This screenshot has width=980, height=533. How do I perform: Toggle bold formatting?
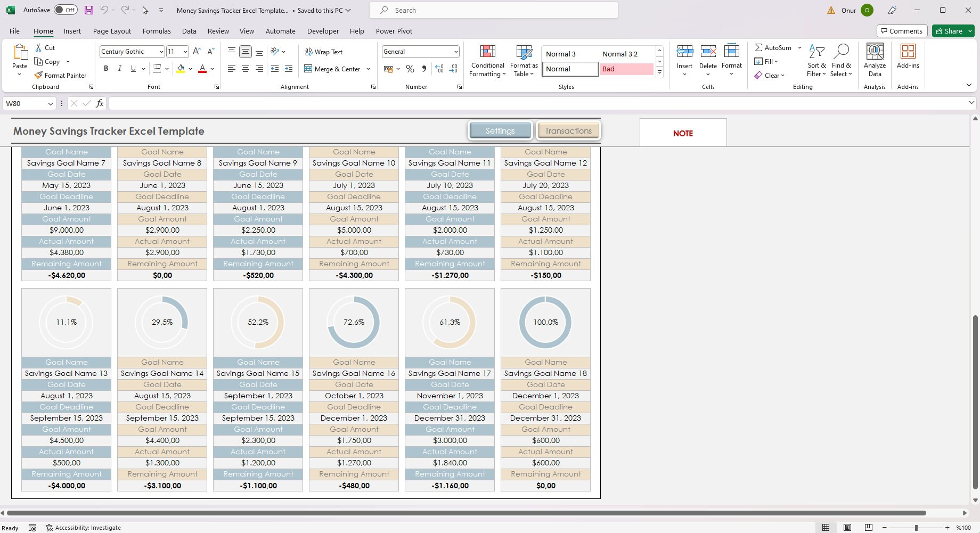pyautogui.click(x=105, y=69)
